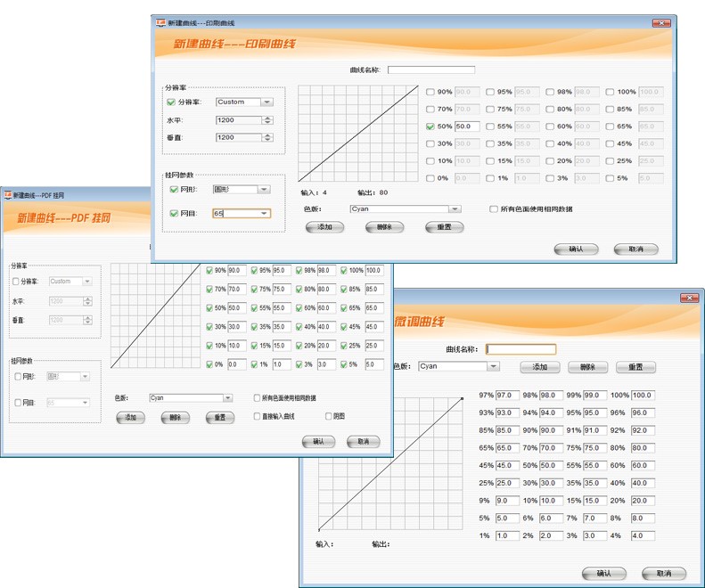The width and height of the screenshot is (705, 588).
Task: Uncheck the 分辨率 checkbox in the 印刷曲线 dialog
Action: click(x=172, y=102)
